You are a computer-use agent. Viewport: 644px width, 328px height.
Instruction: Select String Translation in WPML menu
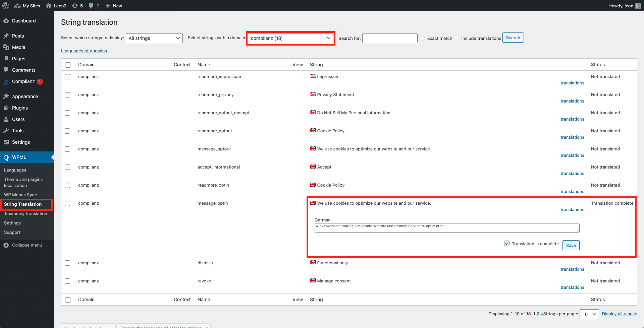point(23,204)
